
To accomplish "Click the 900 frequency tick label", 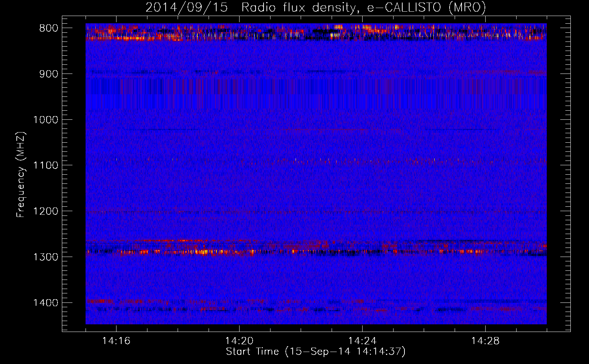I will click(49, 74).
